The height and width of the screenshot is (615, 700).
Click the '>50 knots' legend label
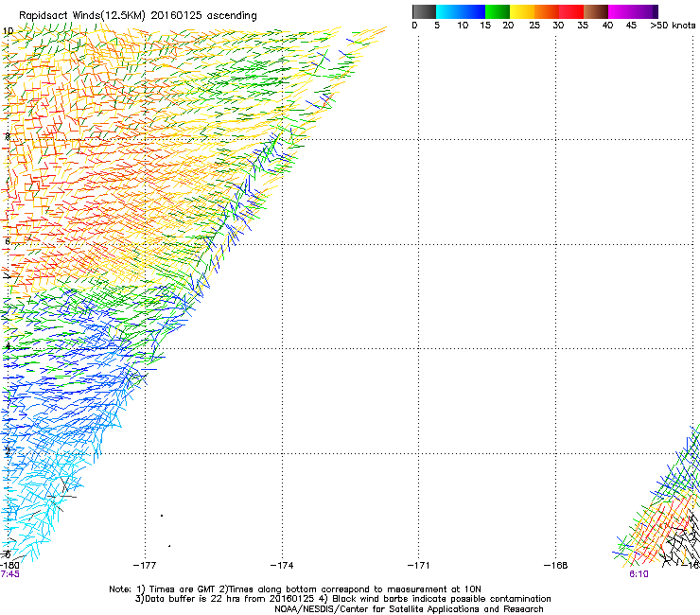(x=673, y=26)
